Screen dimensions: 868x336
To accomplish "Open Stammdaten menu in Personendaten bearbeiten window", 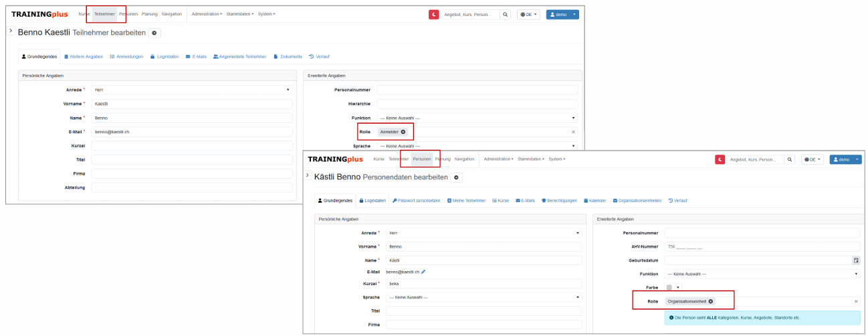I will click(x=532, y=159).
